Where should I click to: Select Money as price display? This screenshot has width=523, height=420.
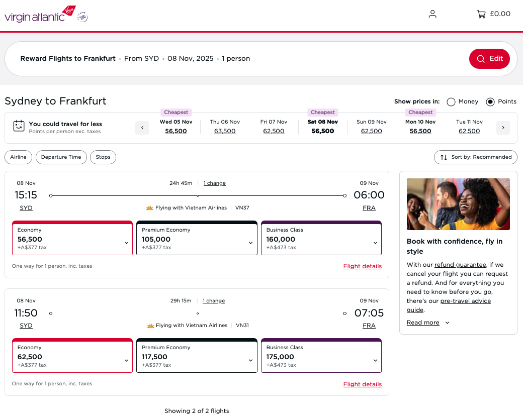point(451,101)
